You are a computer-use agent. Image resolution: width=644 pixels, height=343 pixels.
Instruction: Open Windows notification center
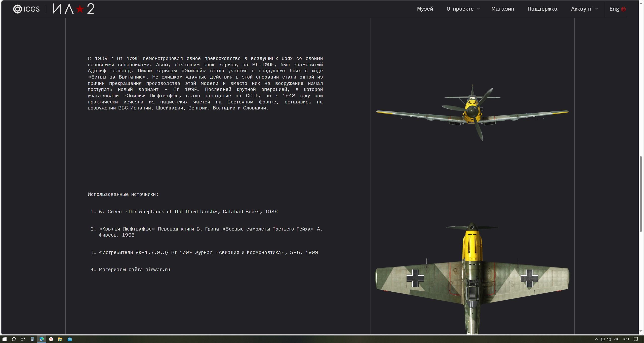click(636, 339)
